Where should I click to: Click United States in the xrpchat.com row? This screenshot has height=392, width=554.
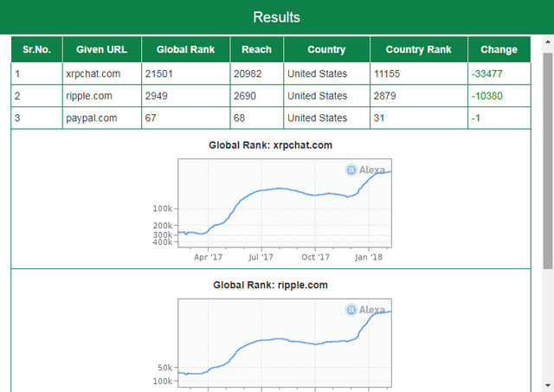(318, 74)
